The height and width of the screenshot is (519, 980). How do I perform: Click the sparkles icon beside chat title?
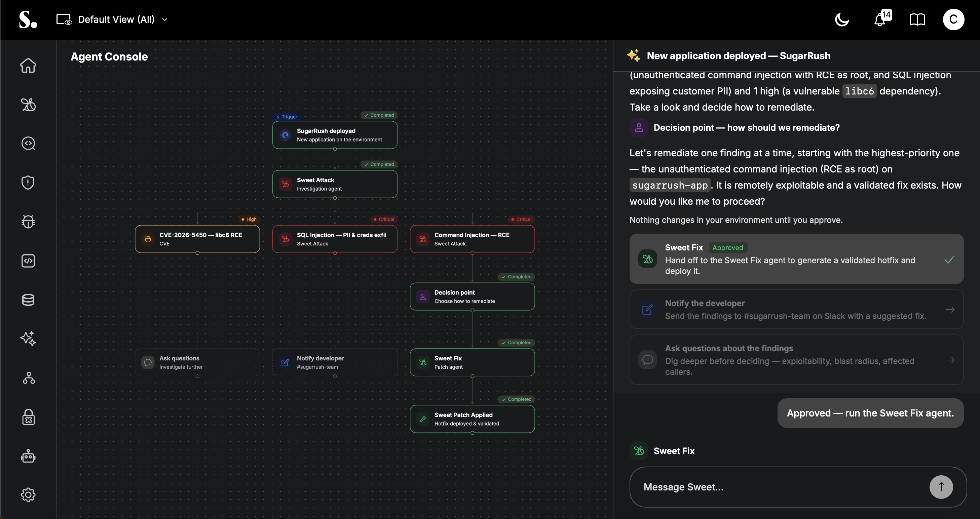634,55
